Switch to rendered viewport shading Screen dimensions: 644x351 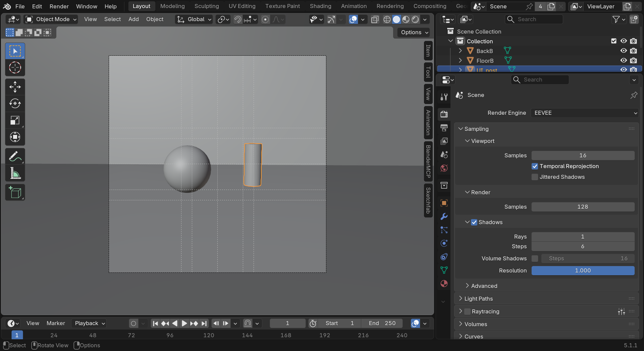(x=415, y=19)
